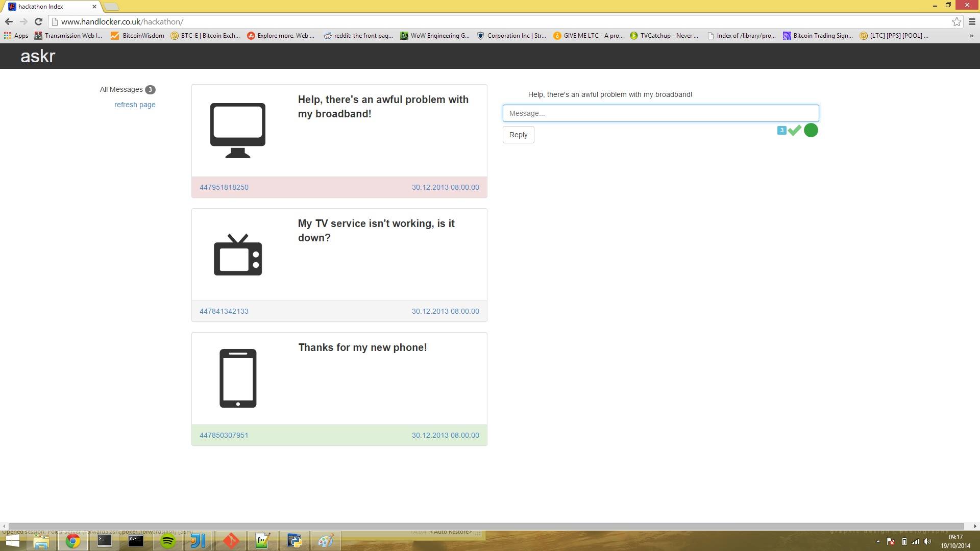Expand the hidden bookmarks overflow chevron
This screenshot has width=980, height=551.
(971, 36)
